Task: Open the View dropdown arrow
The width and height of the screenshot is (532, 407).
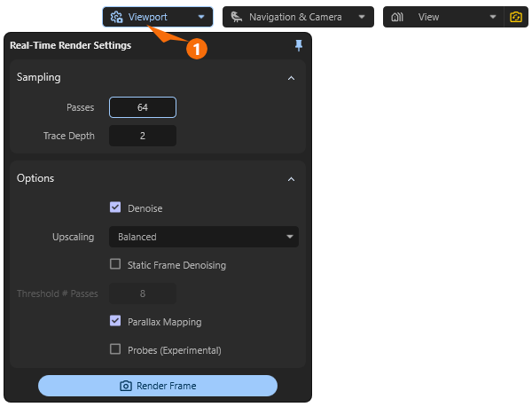Action: click(x=493, y=17)
